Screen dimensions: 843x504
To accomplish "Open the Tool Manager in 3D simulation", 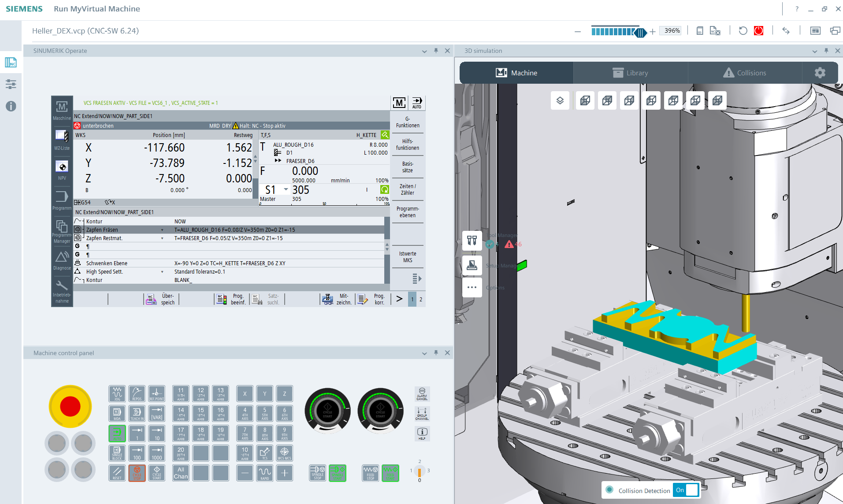I will click(x=472, y=241).
